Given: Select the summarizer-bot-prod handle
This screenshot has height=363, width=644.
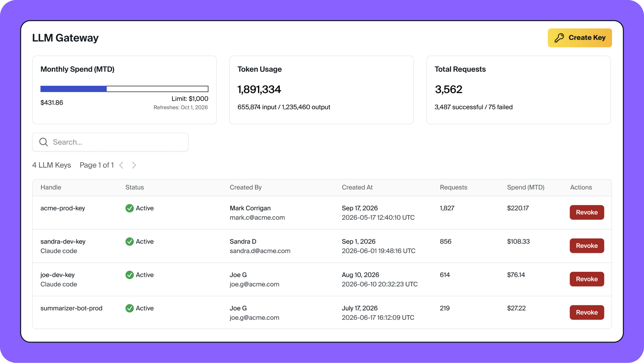Looking at the screenshot, I should pos(71,308).
